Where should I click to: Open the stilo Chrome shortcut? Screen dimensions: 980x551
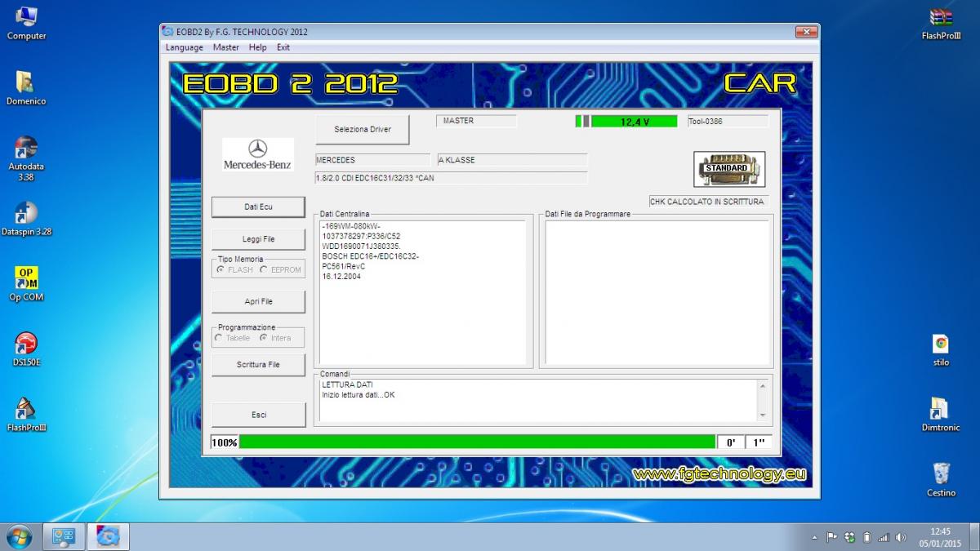(x=941, y=349)
